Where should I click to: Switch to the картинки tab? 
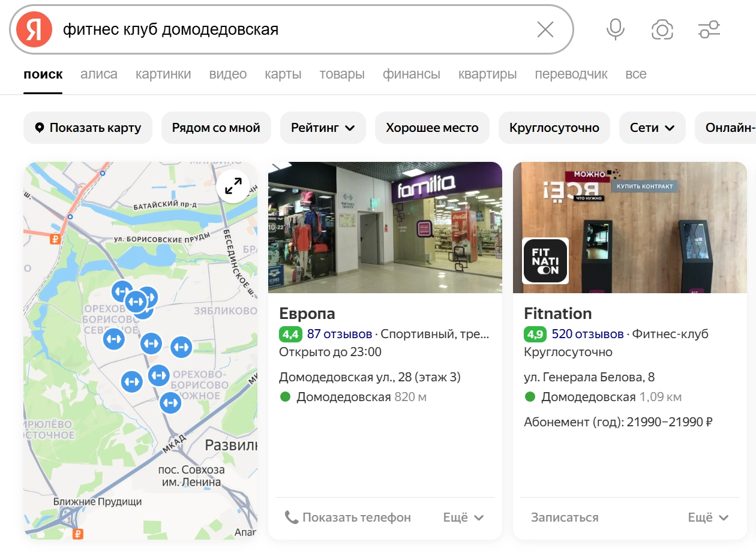point(163,74)
